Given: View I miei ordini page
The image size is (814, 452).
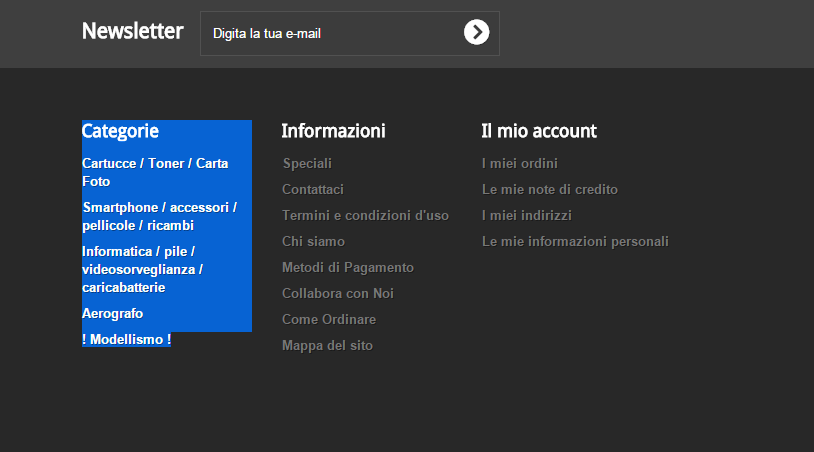Looking at the screenshot, I should [x=520, y=163].
